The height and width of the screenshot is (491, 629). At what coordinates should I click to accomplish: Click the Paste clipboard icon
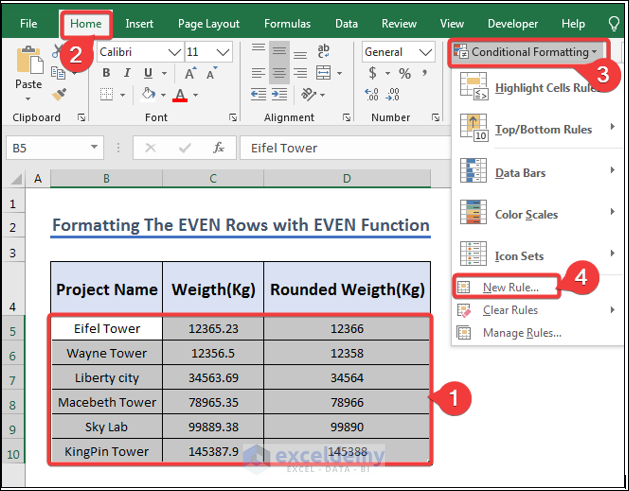(29, 60)
